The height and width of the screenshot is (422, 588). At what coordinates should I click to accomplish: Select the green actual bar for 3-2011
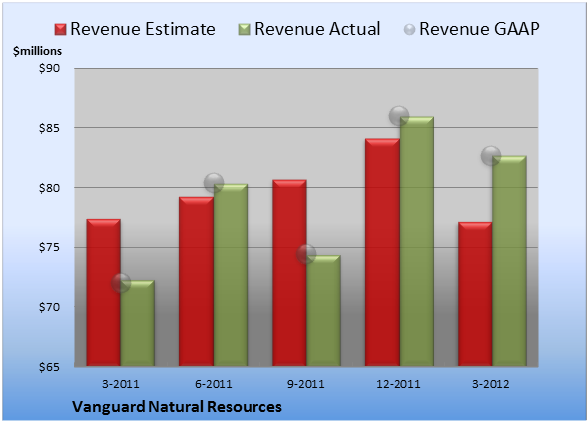pyautogui.click(x=138, y=323)
